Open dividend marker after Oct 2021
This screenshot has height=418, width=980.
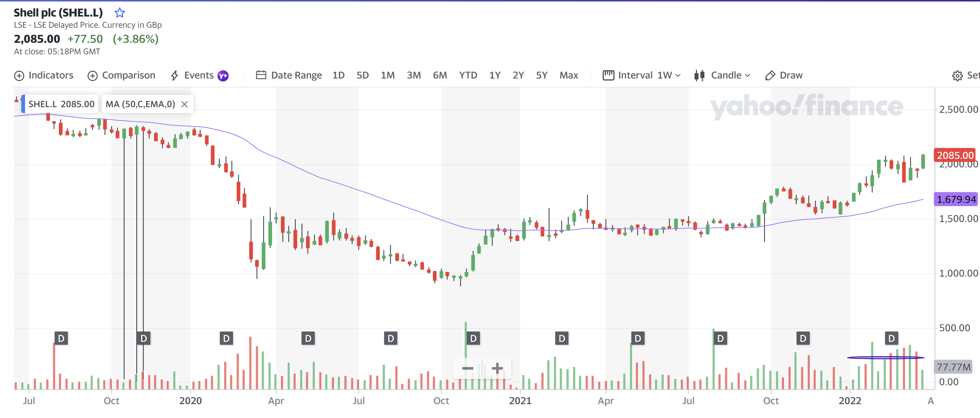click(803, 338)
